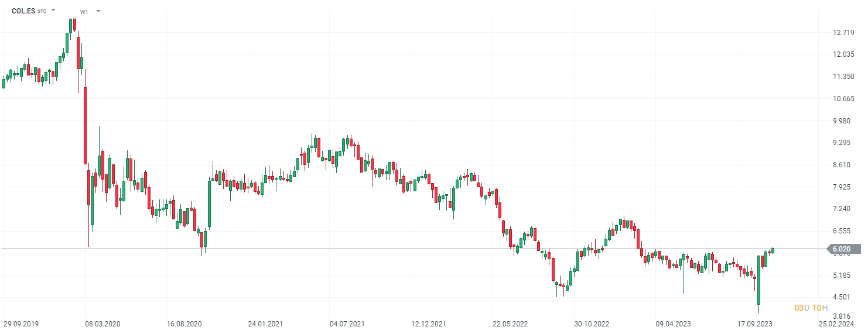Select the 08.03.2020 date on time axis
This screenshot has height=334, width=868.
(x=102, y=323)
